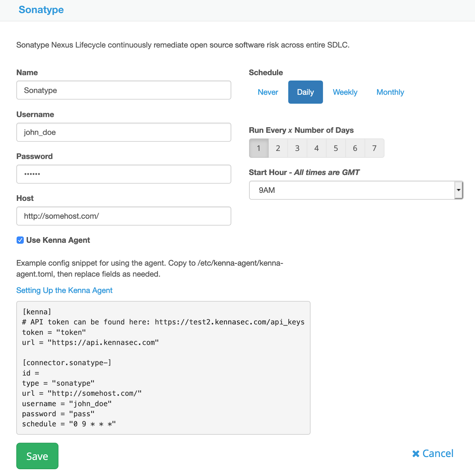
Task: Uncheck the Use Kenna Agent checkbox
Action: (20, 240)
